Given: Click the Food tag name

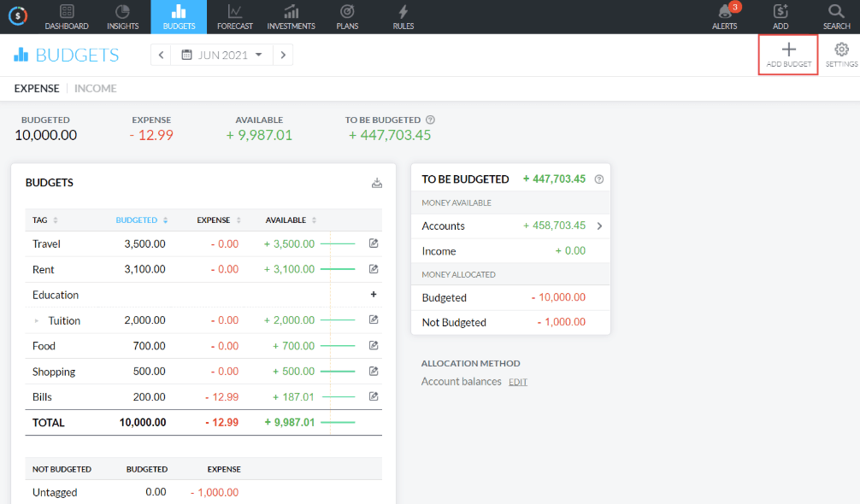Looking at the screenshot, I should [44, 346].
